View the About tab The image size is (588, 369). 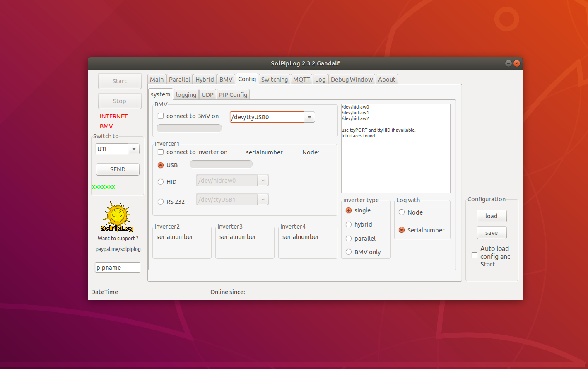387,80
